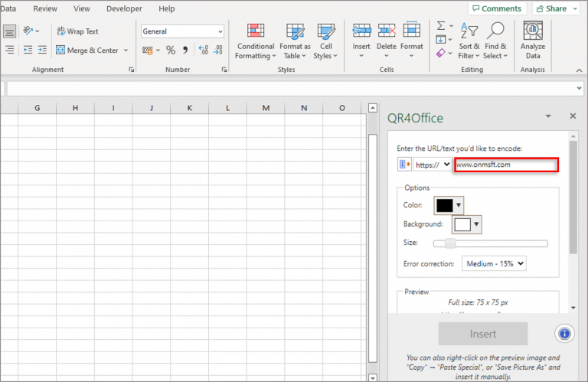Close the QR4Office pane

point(573,116)
